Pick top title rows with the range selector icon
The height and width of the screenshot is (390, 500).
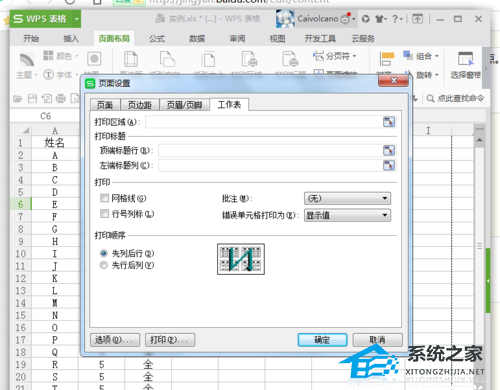389,150
